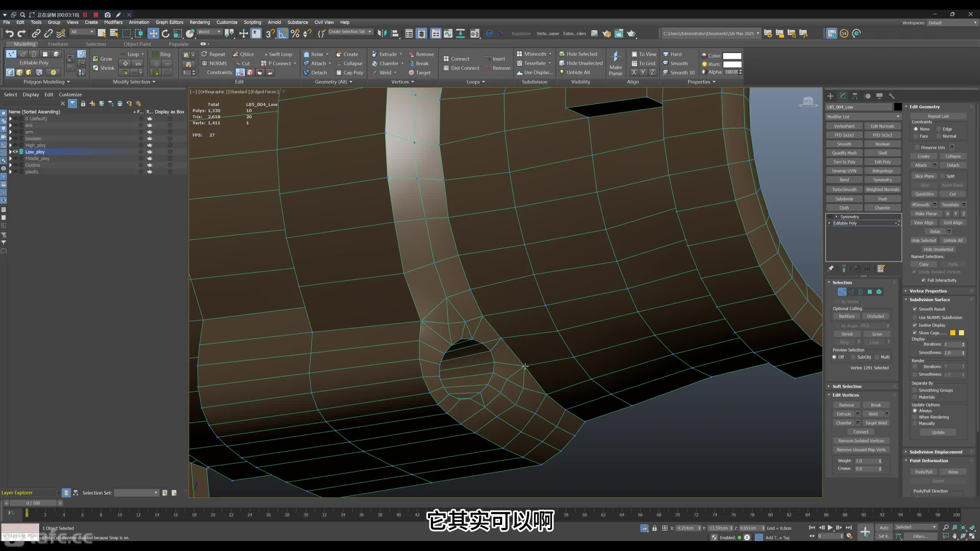The image size is (980, 551).
Task: Switch to the Object Paint ribbon tab
Action: click(137, 44)
